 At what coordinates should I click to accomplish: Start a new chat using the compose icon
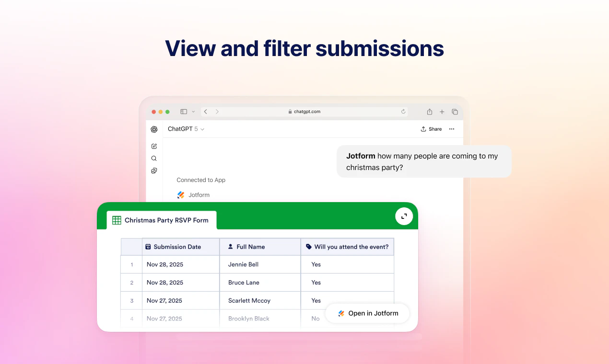pos(154,146)
